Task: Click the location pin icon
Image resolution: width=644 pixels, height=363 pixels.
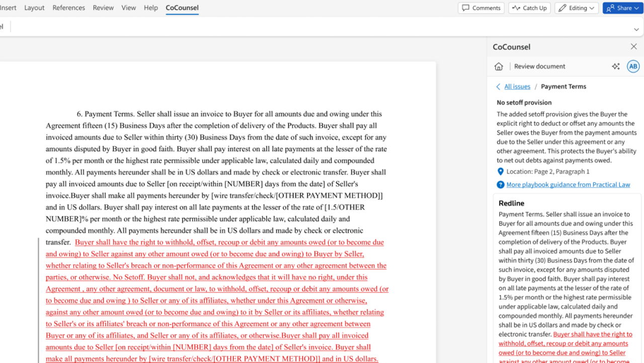Action: coord(500,171)
